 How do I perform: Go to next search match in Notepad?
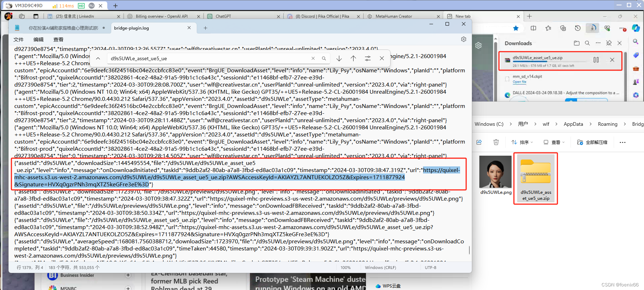(339, 58)
